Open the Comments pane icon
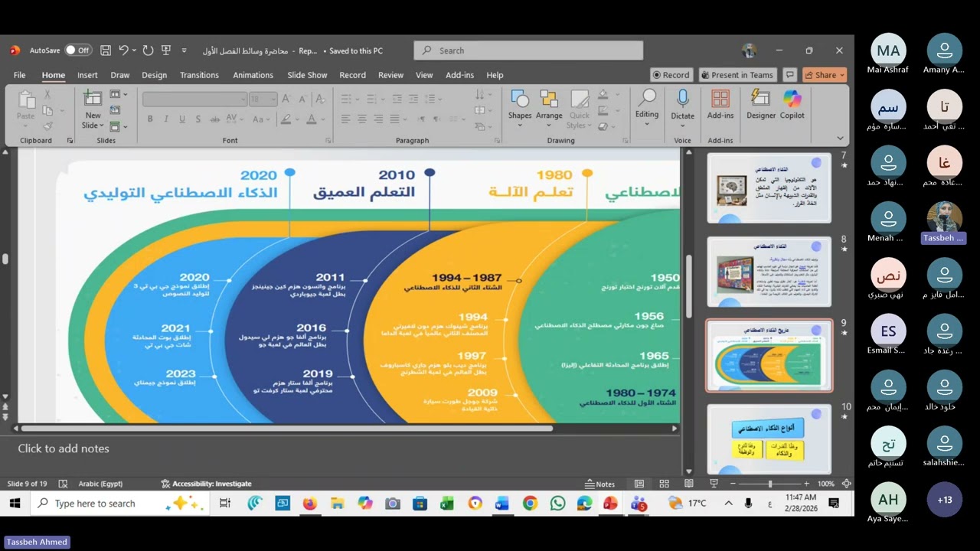This screenshot has width=980, height=551. 790,75
